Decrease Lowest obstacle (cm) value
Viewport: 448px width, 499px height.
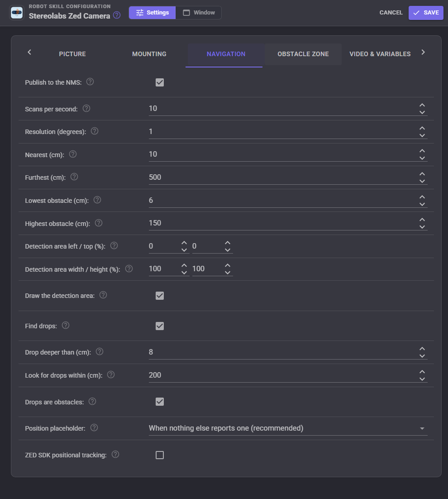[x=422, y=204]
